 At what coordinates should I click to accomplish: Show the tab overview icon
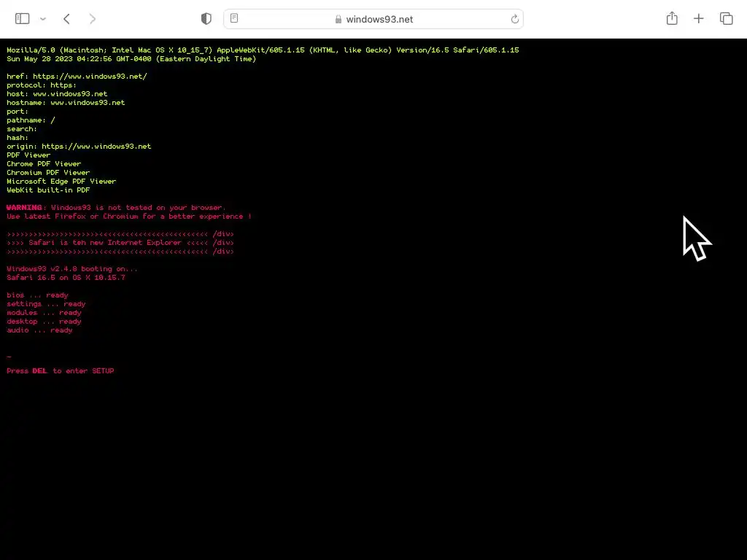pyautogui.click(x=726, y=18)
